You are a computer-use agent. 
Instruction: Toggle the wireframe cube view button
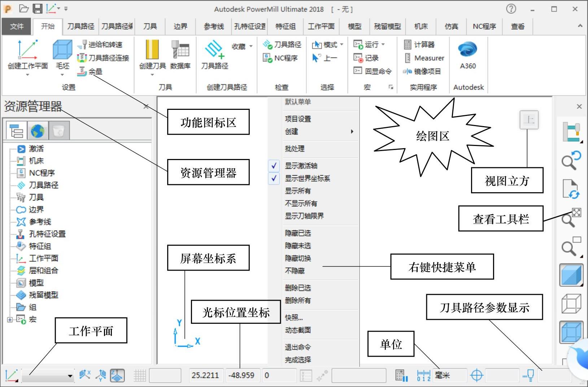(571, 304)
